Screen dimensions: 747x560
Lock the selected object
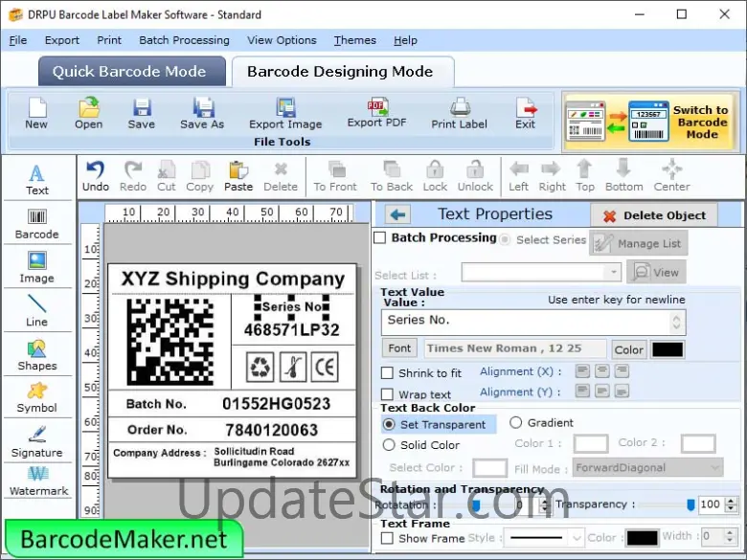coord(435,176)
